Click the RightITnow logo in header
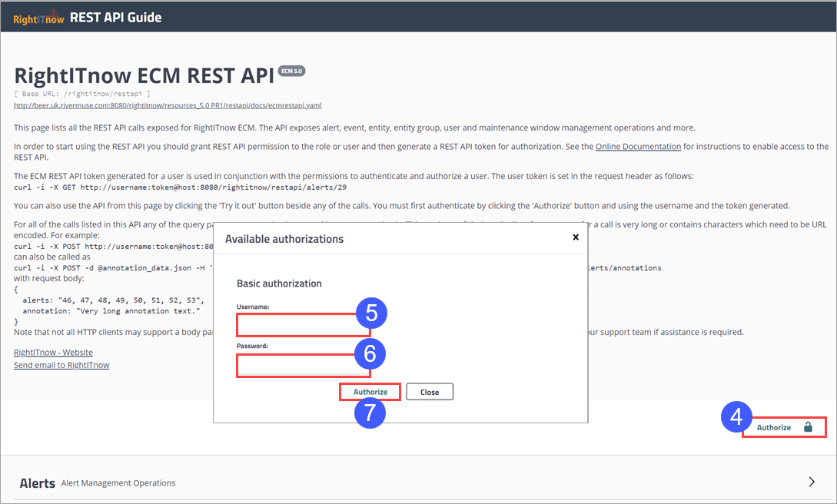This screenshot has width=837, height=504. (38, 18)
